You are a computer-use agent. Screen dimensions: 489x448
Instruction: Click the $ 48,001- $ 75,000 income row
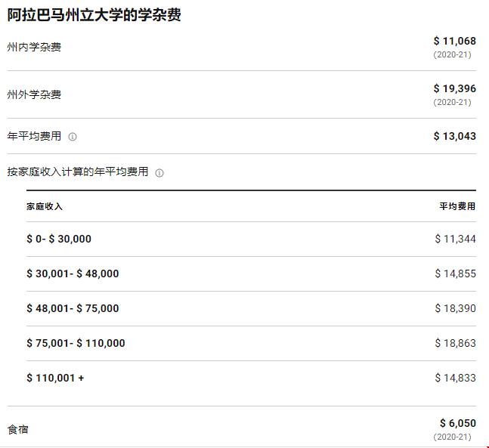(x=251, y=309)
